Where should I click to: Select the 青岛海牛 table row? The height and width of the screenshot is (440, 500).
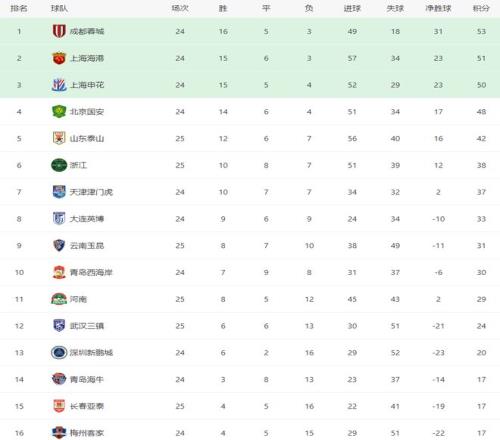coord(250,379)
